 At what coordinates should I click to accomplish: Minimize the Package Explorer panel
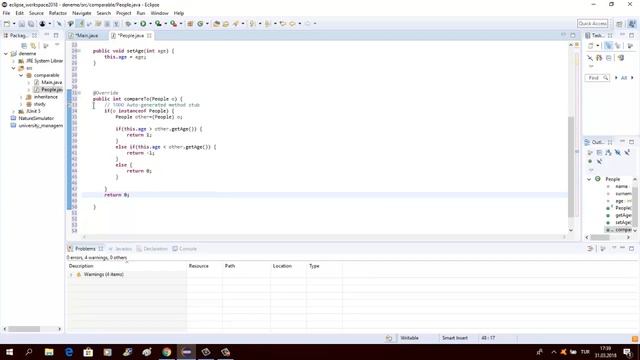[47, 35]
